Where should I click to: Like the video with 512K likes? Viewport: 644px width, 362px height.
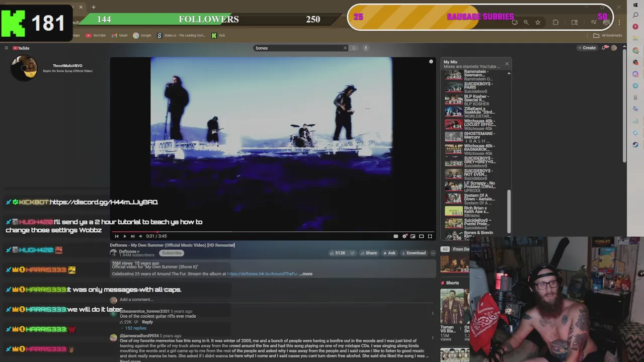pyautogui.click(x=338, y=253)
